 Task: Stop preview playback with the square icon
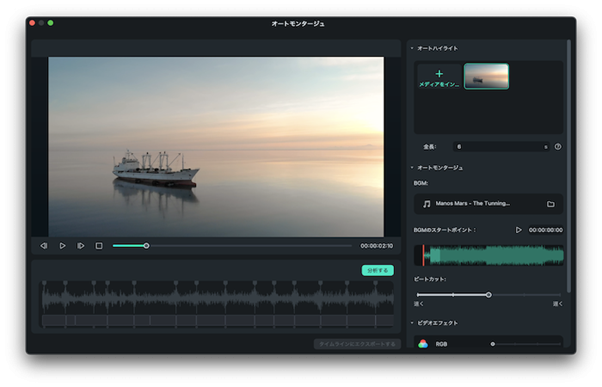tap(99, 246)
